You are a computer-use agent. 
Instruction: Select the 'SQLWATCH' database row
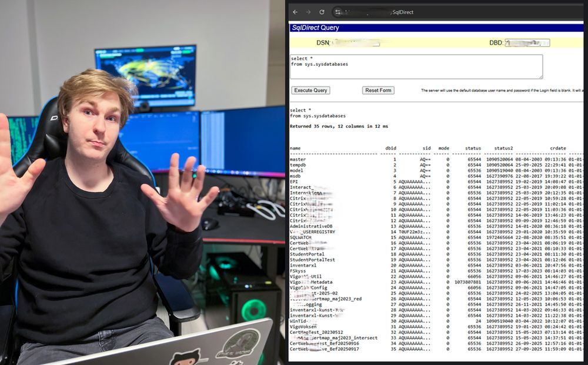302,237
